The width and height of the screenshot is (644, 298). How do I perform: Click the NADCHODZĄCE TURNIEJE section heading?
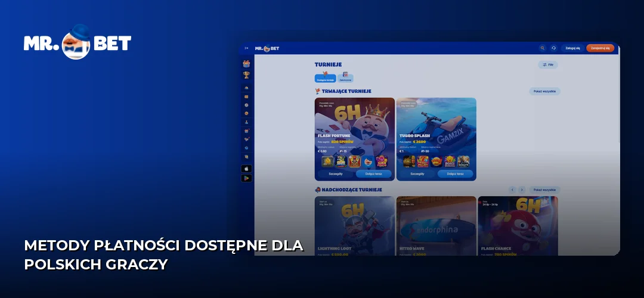point(352,190)
